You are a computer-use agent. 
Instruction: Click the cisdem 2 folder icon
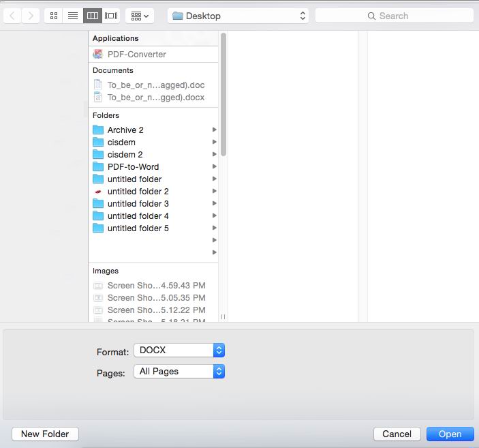click(x=98, y=154)
